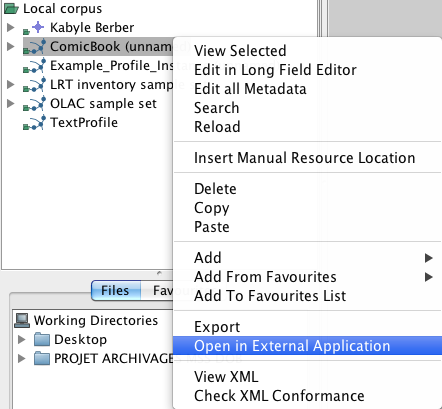Click the Local corpus open folder icon

[11, 9]
